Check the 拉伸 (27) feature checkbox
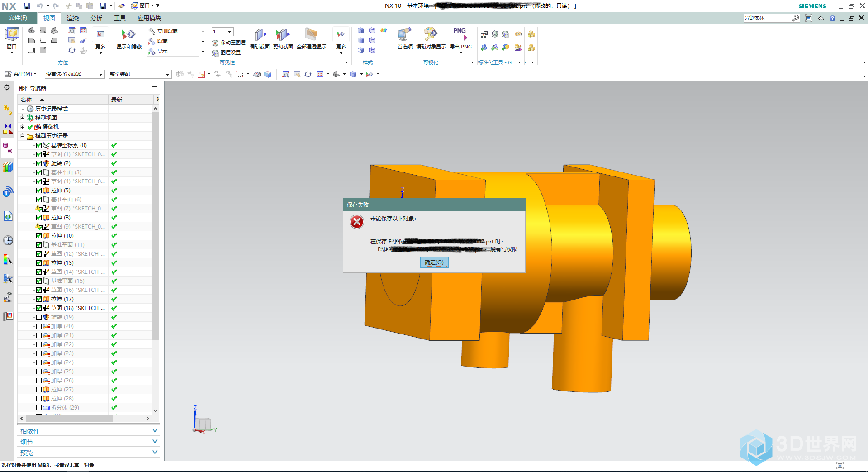Viewport: 868px width, 472px height. [x=39, y=390]
